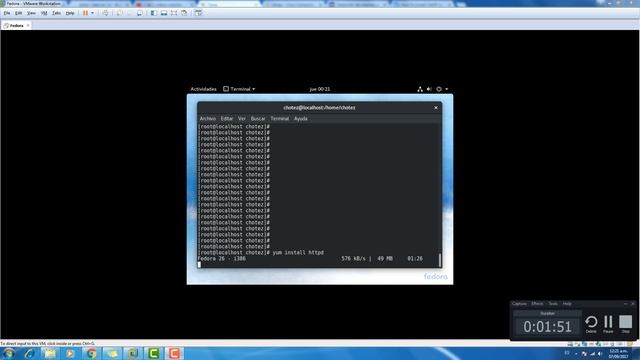
Task: Open the terminal Terminal menu
Action: (280, 119)
